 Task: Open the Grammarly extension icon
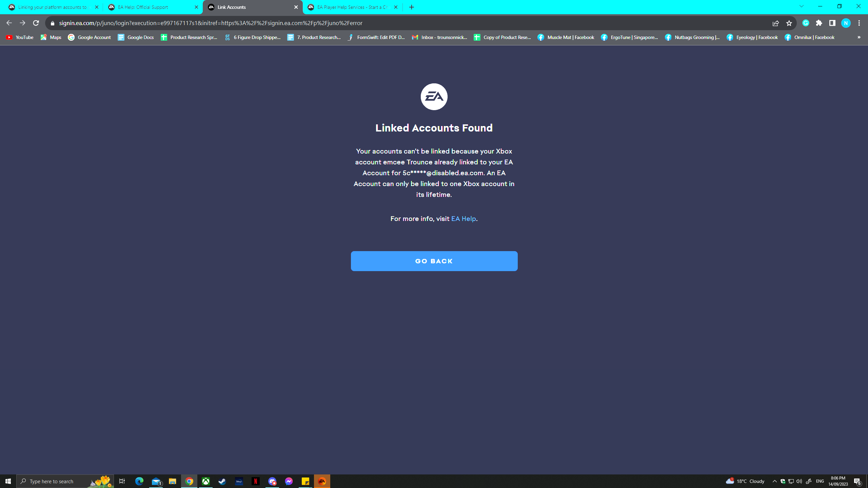806,23
